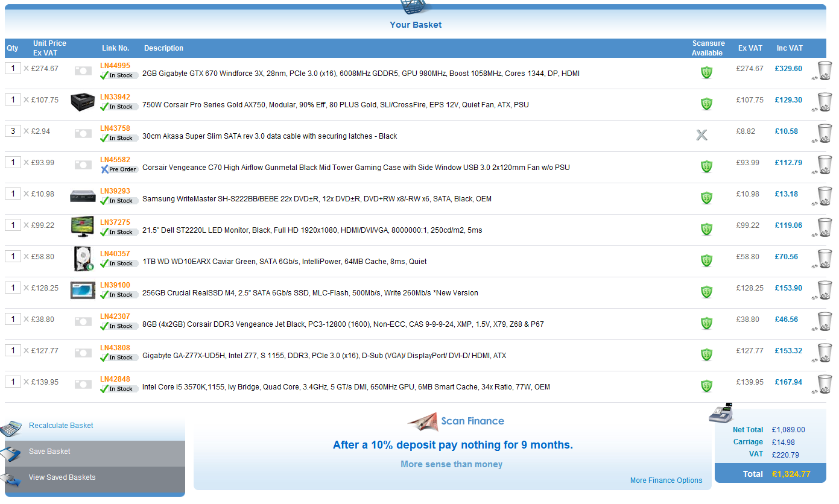Open Dell ST2220L monitor thumbnail
The height and width of the screenshot is (504, 839).
83,227
